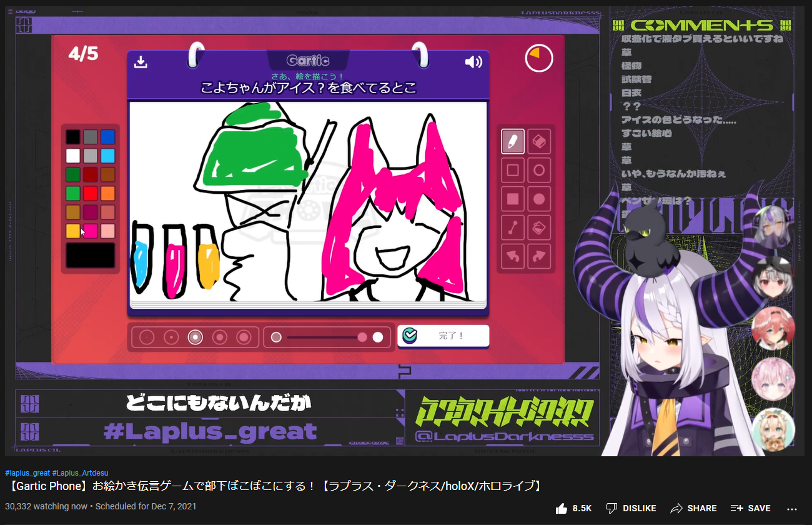The image size is (812, 525).
Task: Click the SAVE button
Action: coord(751,508)
